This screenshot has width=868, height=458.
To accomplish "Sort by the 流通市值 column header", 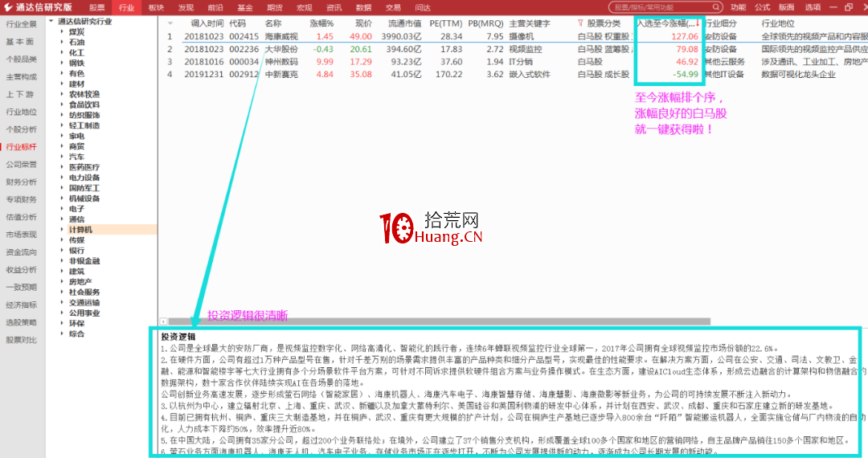I will 404,23.
